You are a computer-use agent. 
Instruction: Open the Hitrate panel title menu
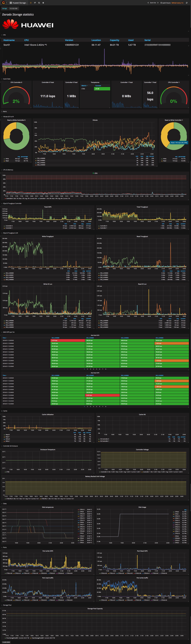coord(95,120)
